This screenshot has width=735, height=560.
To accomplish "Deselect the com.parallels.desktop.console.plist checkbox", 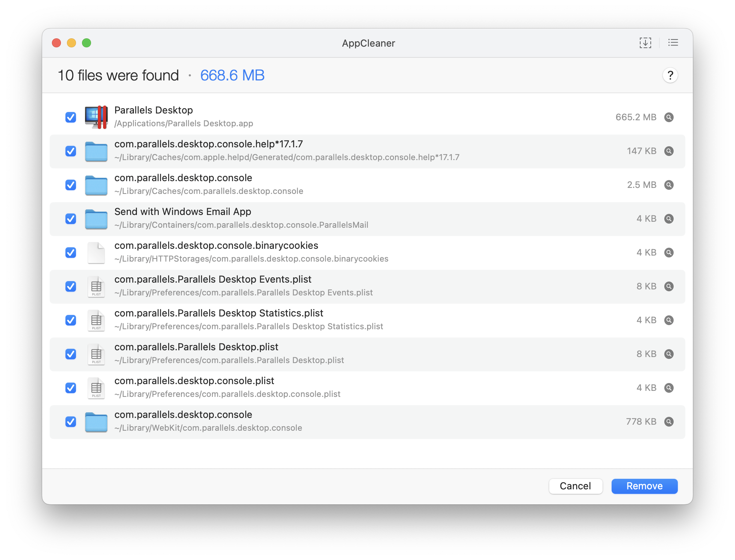I will (71, 388).
